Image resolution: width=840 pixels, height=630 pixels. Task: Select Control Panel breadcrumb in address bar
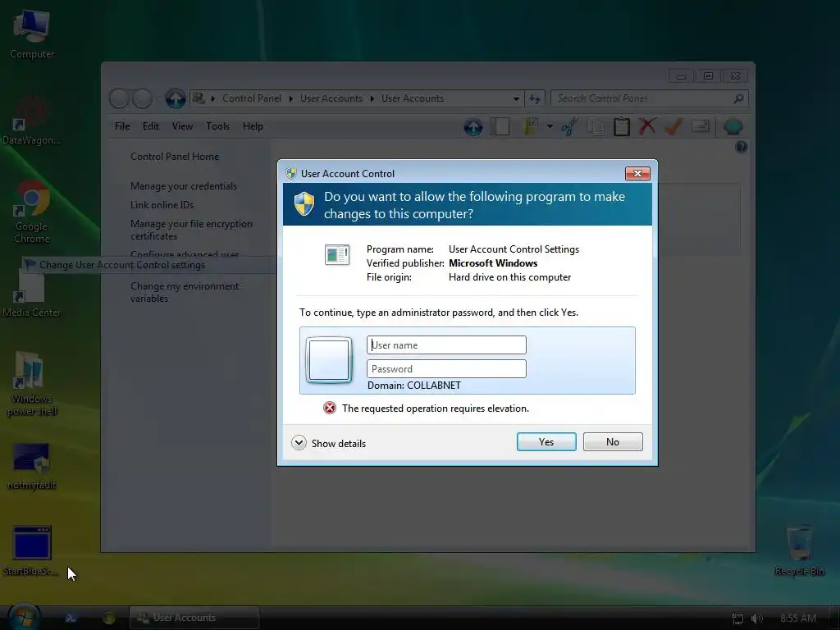(x=252, y=98)
